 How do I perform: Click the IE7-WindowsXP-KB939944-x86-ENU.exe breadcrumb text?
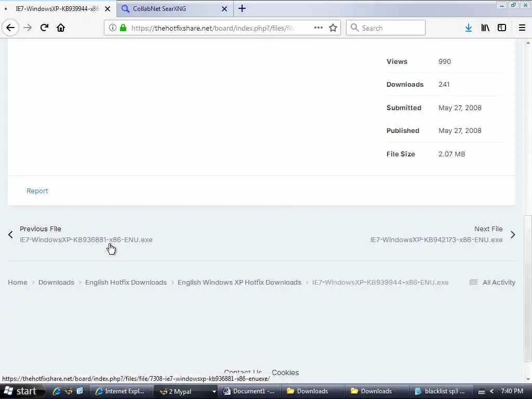380,282
